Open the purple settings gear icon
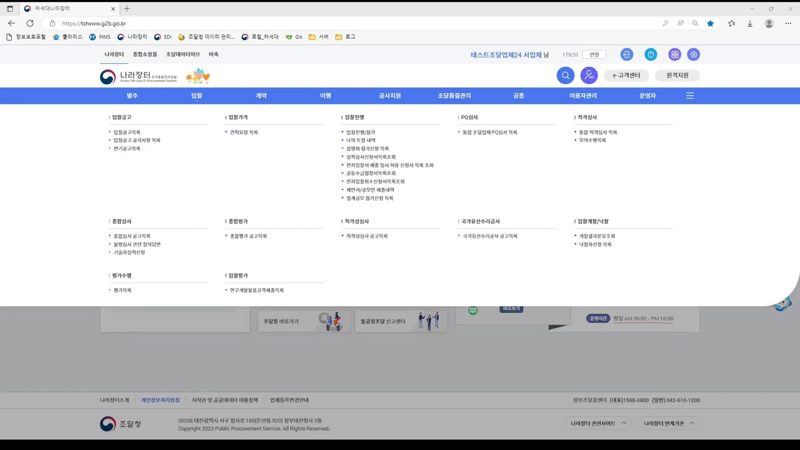The image size is (800, 450). (693, 55)
